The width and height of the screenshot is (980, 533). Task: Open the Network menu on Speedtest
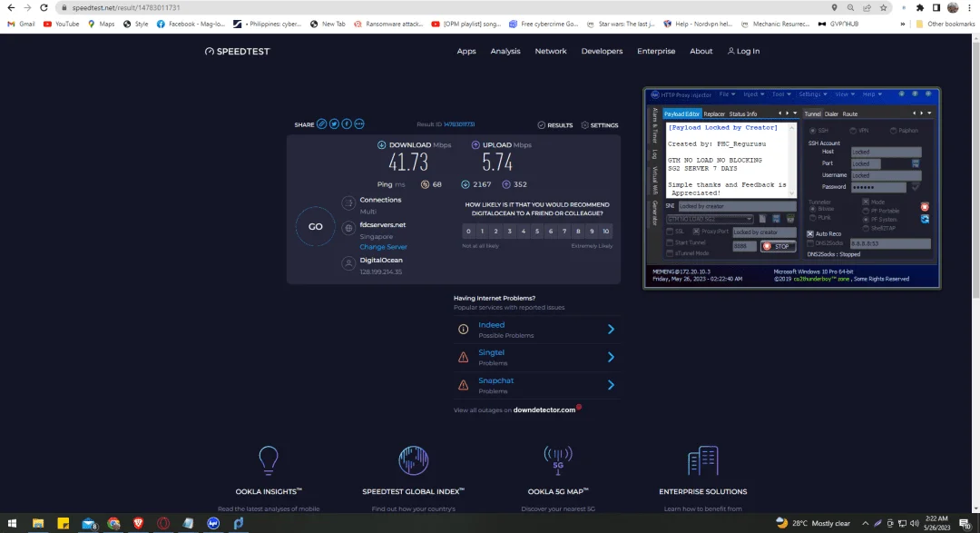[x=551, y=51]
